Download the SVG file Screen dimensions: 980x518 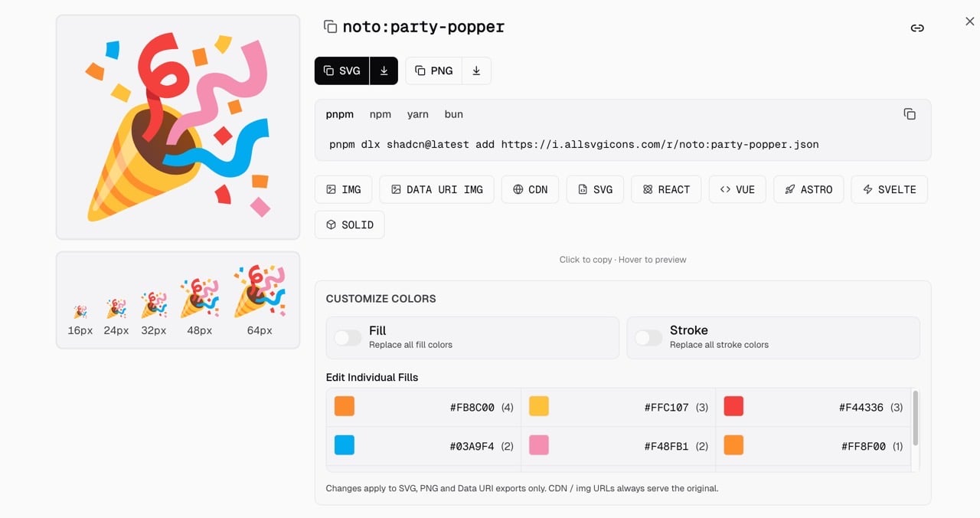click(384, 70)
